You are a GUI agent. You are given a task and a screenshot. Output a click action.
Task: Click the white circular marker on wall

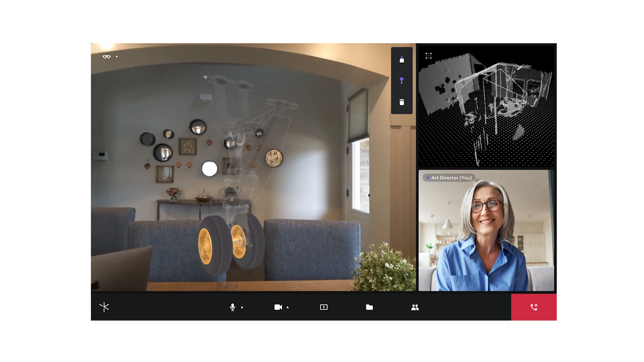[209, 169]
